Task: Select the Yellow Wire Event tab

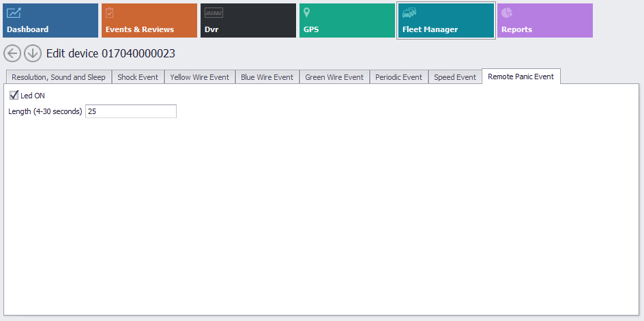Action: click(199, 77)
